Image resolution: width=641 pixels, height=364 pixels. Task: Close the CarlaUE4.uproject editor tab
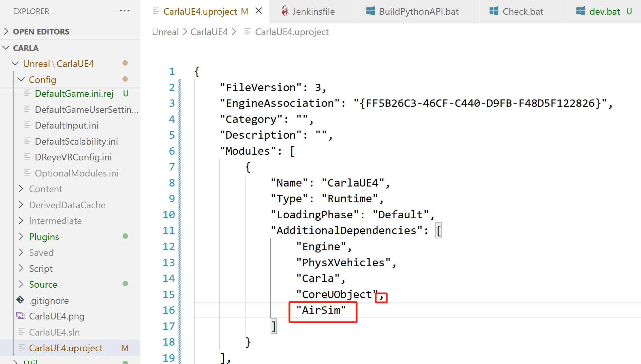(x=259, y=11)
